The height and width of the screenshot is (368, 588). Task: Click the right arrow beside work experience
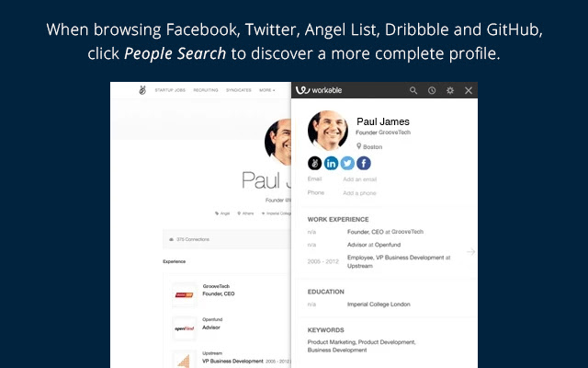470,251
